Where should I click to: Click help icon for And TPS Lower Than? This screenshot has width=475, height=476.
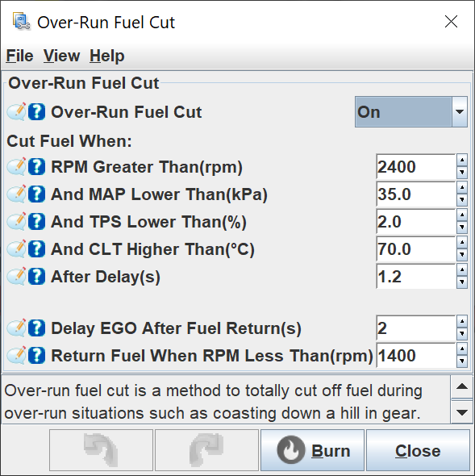pos(37,222)
